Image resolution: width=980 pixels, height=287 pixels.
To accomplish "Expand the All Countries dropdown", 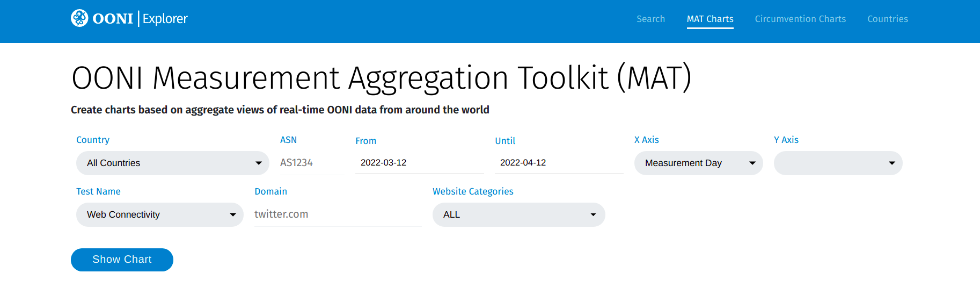I will pyautogui.click(x=172, y=163).
